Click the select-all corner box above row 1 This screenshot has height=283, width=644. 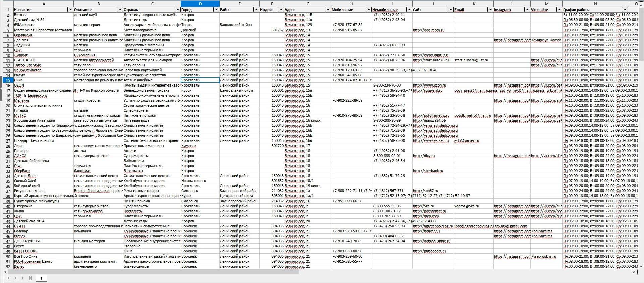tap(7, 4)
